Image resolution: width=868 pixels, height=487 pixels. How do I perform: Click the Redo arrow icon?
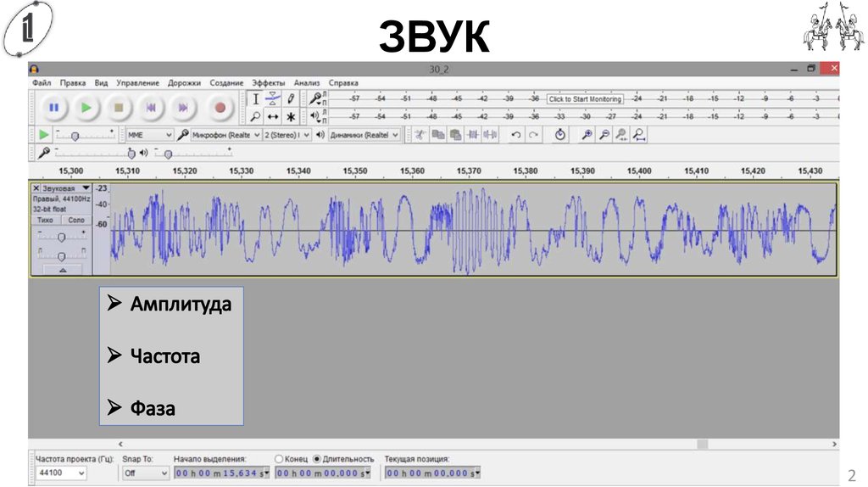click(x=533, y=135)
